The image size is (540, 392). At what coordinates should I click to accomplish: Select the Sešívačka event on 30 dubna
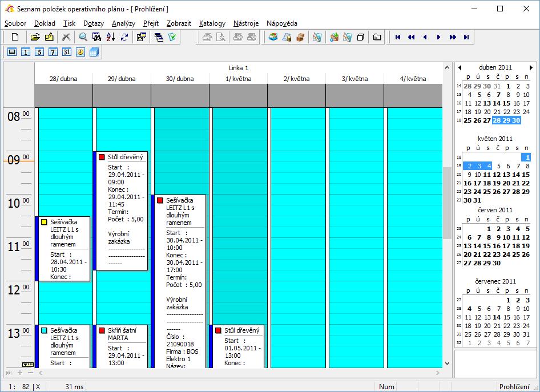(x=179, y=281)
